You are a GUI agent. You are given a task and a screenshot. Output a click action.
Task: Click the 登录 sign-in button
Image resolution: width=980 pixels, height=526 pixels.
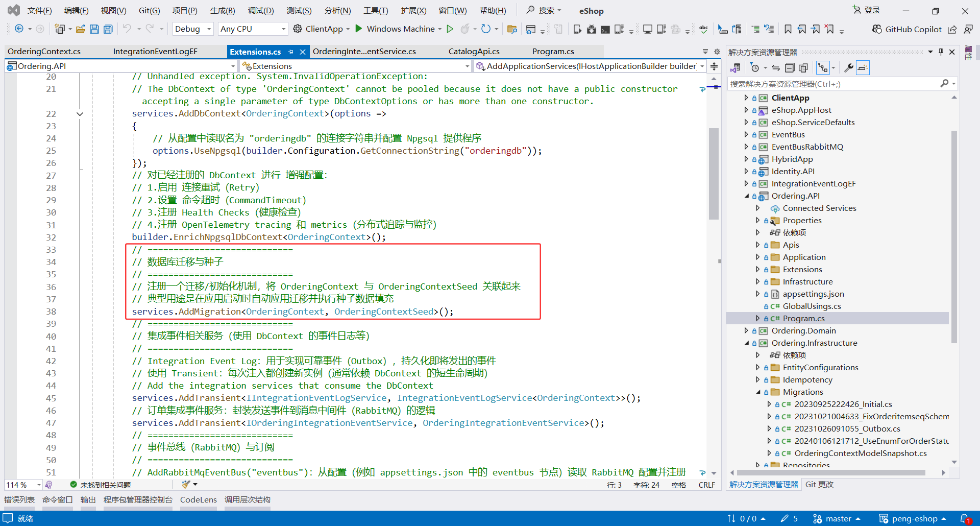pyautogui.click(x=867, y=10)
